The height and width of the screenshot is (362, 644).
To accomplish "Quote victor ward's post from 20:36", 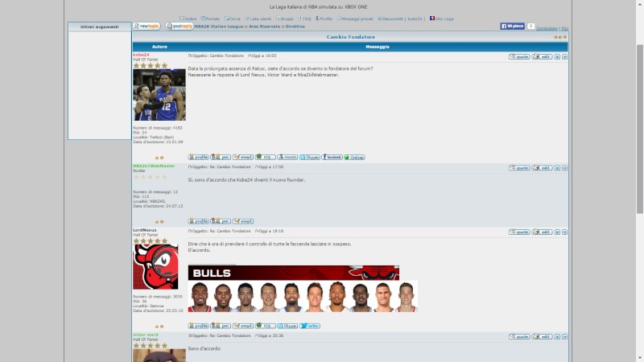I will coord(519,336).
